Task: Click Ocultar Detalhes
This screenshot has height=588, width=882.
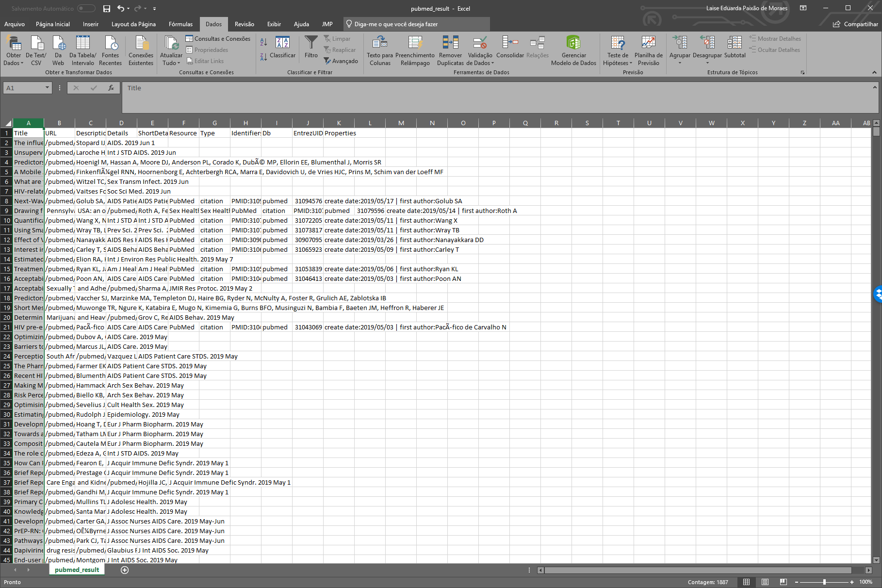Action: 774,50
